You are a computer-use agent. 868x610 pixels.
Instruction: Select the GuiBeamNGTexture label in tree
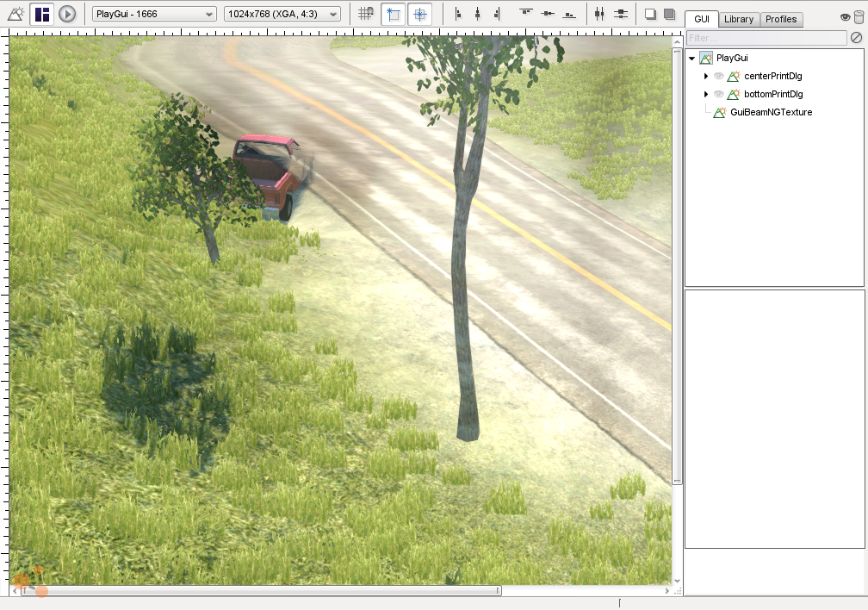pos(772,113)
